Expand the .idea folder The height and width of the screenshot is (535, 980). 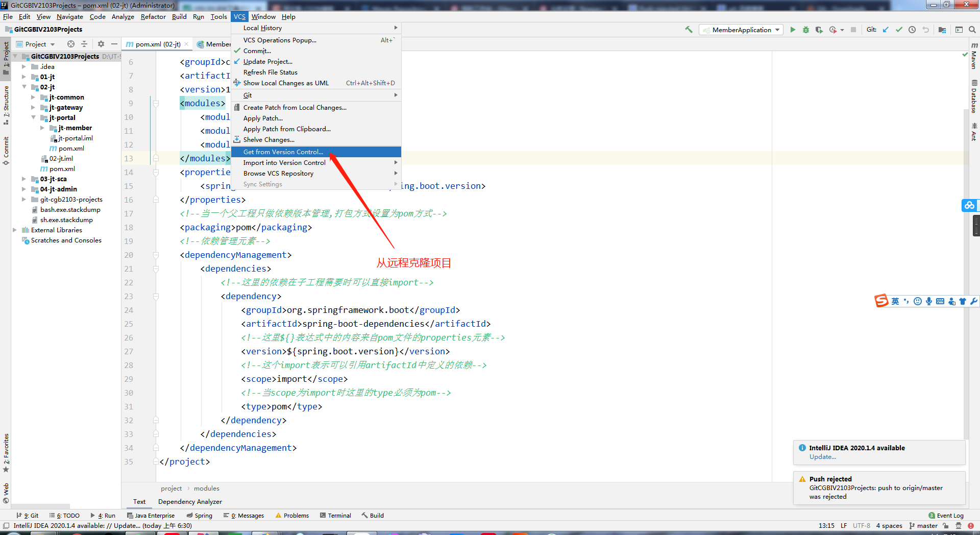click(23, 66)
